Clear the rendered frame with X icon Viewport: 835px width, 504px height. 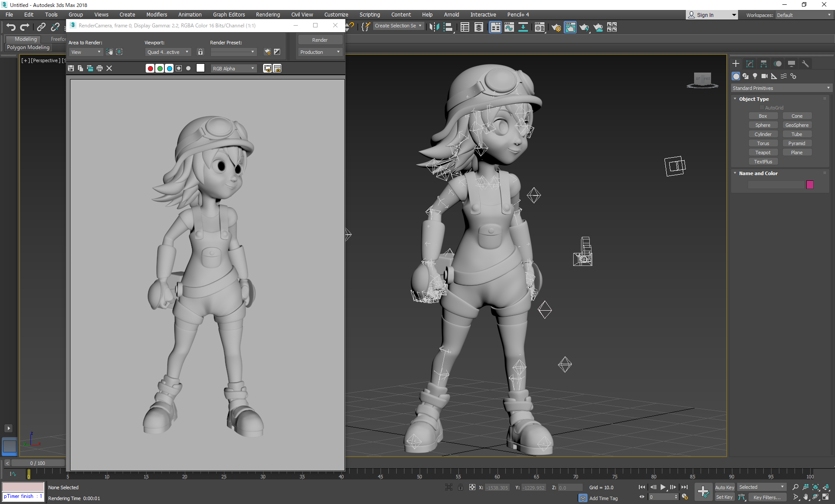[x=109, y=68]
